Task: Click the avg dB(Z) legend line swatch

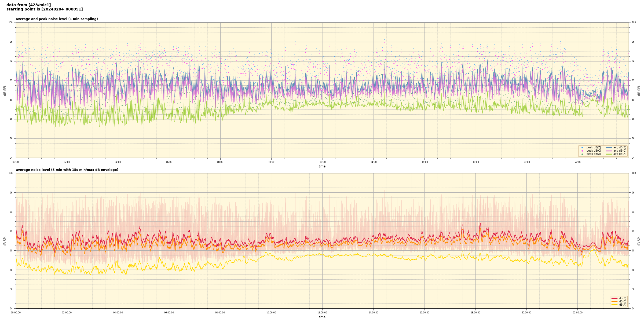Action: pos(609,148)
